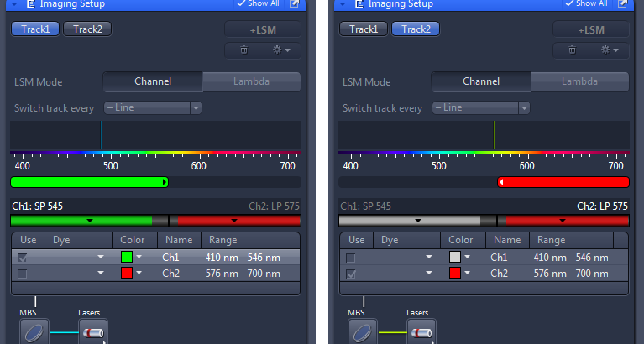Click green Ch1 color swatch in left panel
Screen dimensions: 644x344
[127, 258]
